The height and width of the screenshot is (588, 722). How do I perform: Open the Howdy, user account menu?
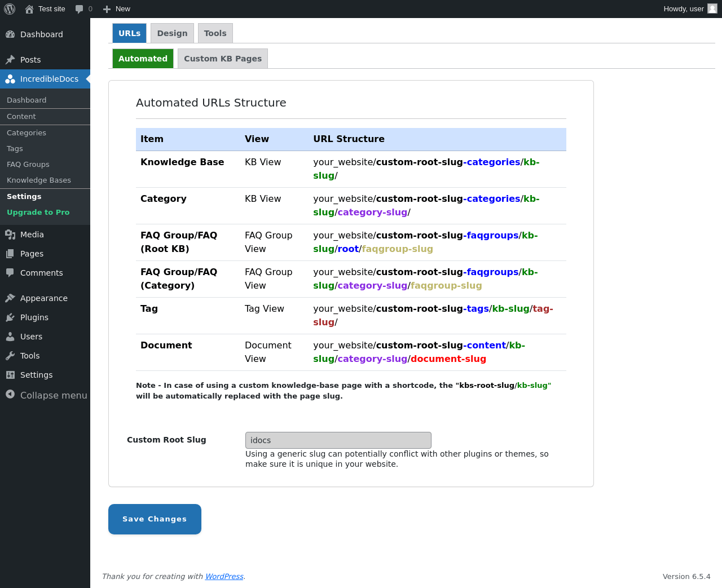(x=684, y=9)
